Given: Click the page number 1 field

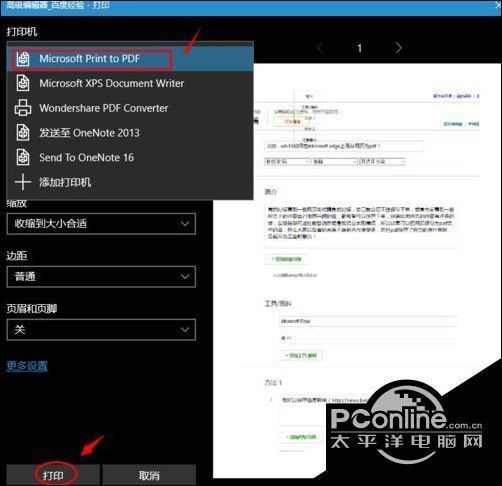Looking at the screenshot, I should pyautogui.click(x=359, y=49).
